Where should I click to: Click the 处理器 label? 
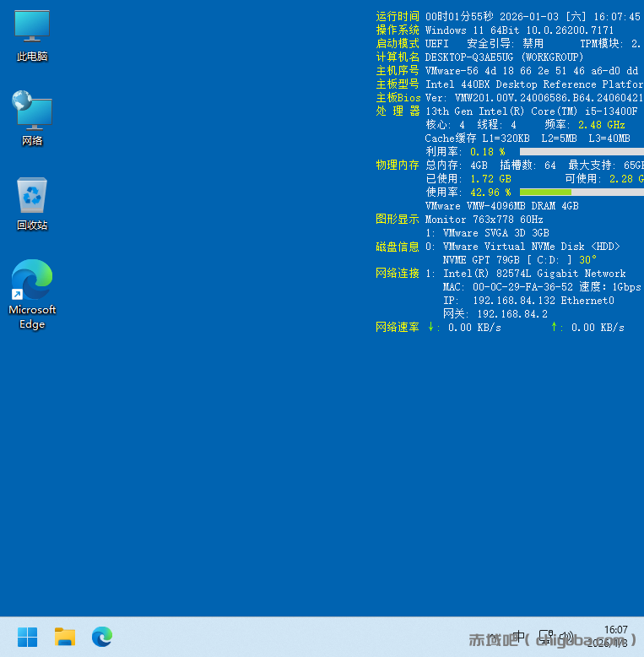[397, 111]
